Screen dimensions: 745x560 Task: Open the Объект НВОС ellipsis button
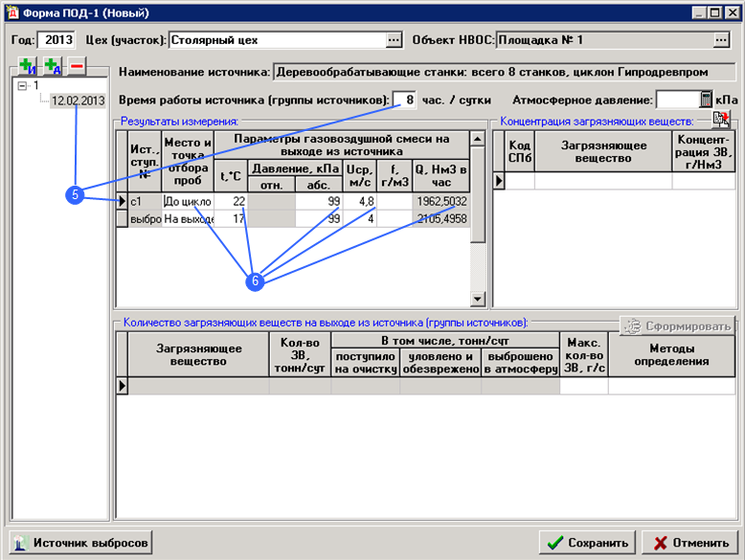coord(721,40)
